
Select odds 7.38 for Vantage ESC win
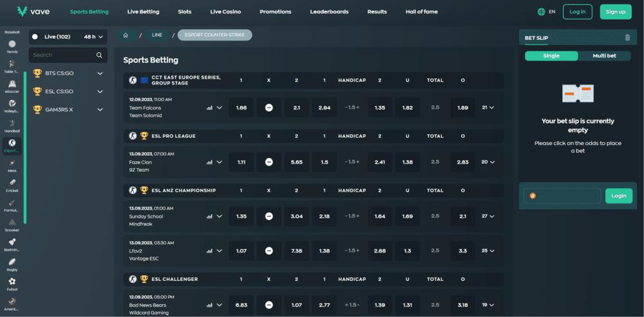(296, 251)
